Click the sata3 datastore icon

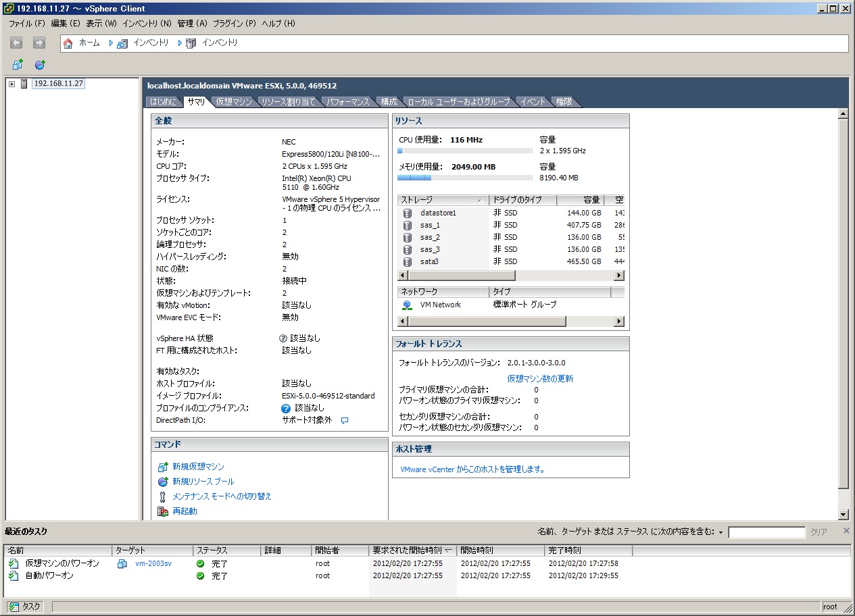(407, 261)
